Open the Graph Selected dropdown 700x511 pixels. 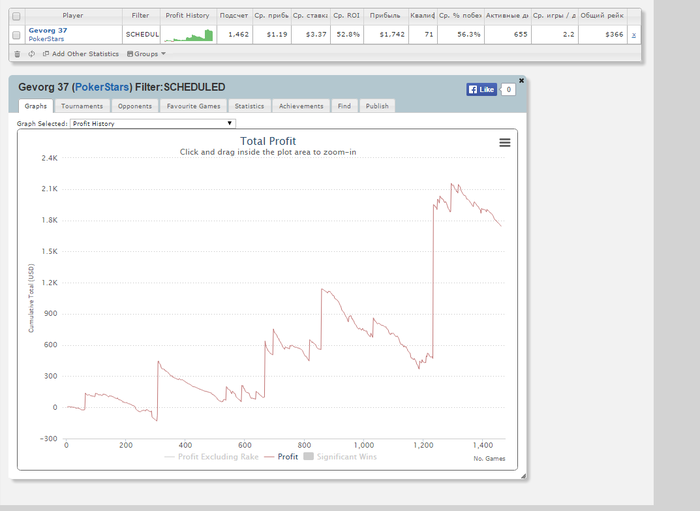click(153, 124)
